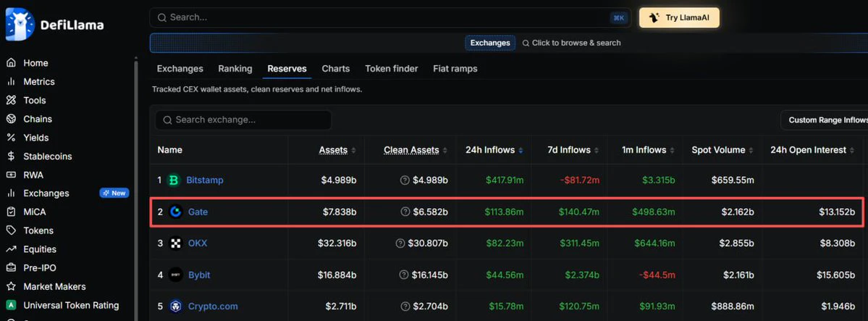Click Gate's $13.152b open interest value
868x321 pixels.
coord(837,212)
